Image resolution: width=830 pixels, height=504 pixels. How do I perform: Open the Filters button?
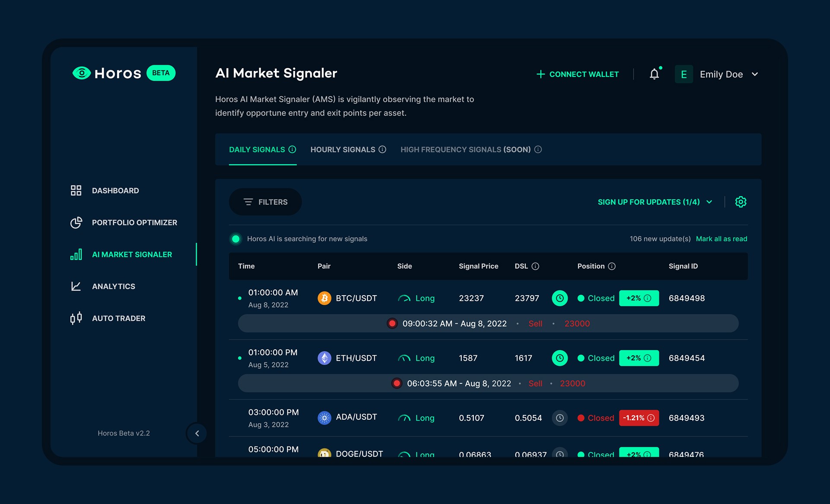point(265,202)
